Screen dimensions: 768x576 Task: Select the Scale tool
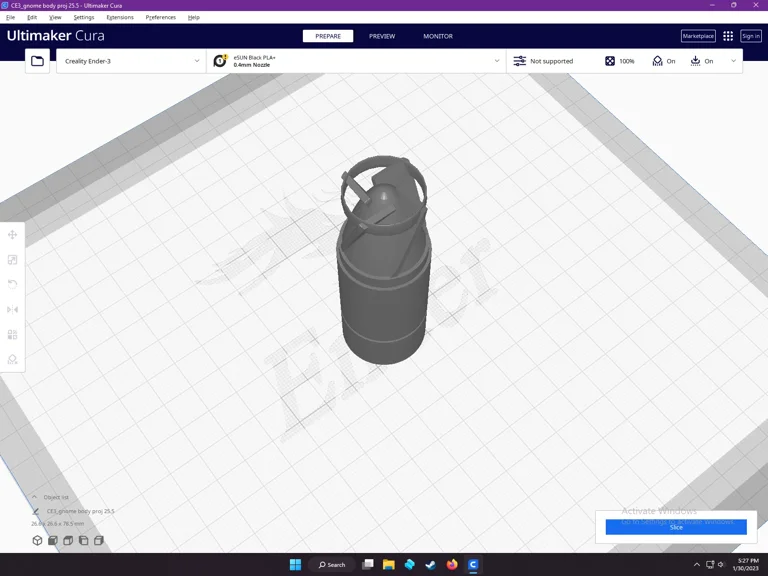[13, 260]
